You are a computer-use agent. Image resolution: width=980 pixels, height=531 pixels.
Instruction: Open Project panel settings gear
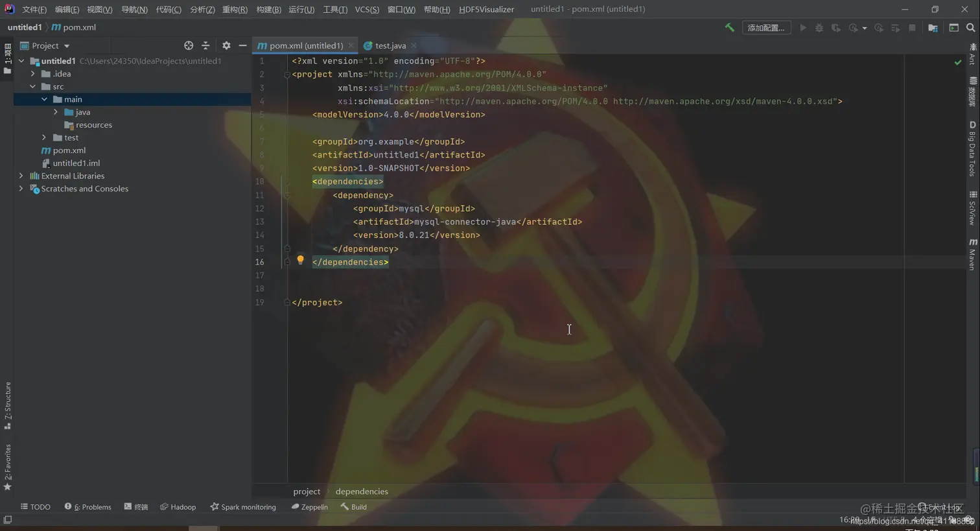click(x=226, y=45)
